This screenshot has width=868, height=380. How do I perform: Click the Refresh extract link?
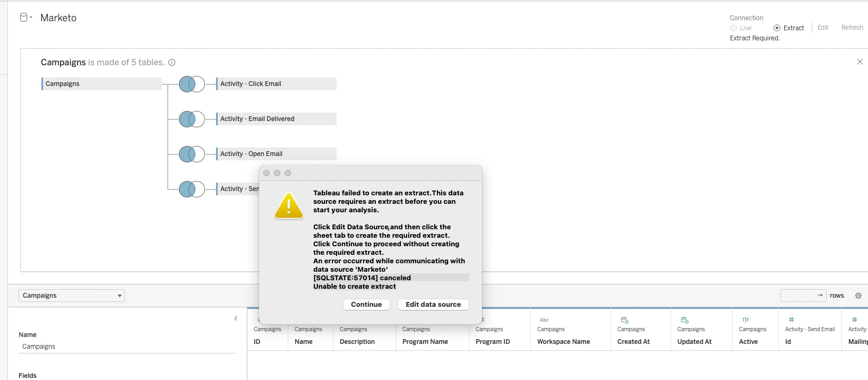click(852, 28)
